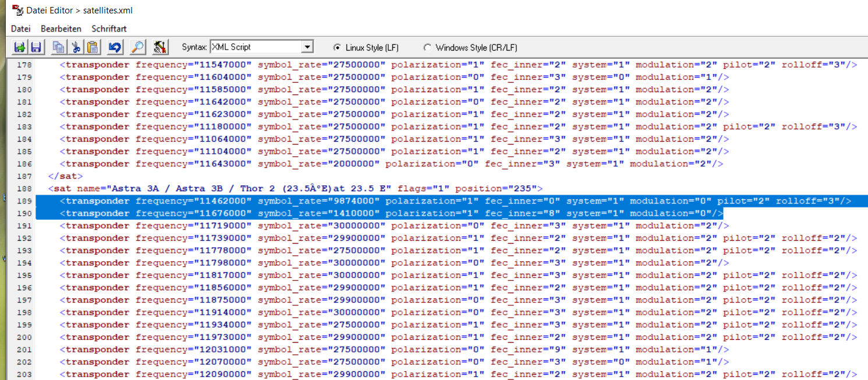Click frequency "11462000" on selected line
This screenshot has width=868, height=380.
[x=223, y=201]
